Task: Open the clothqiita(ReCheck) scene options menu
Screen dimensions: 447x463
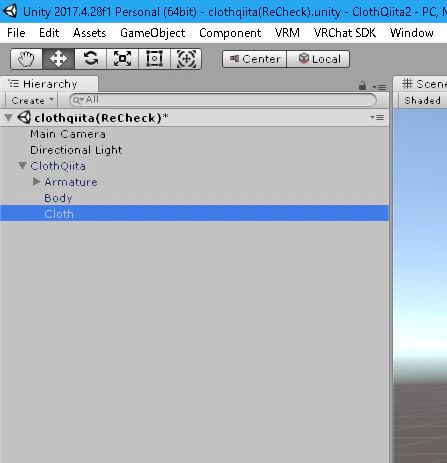Action: (x=377, y=118)
